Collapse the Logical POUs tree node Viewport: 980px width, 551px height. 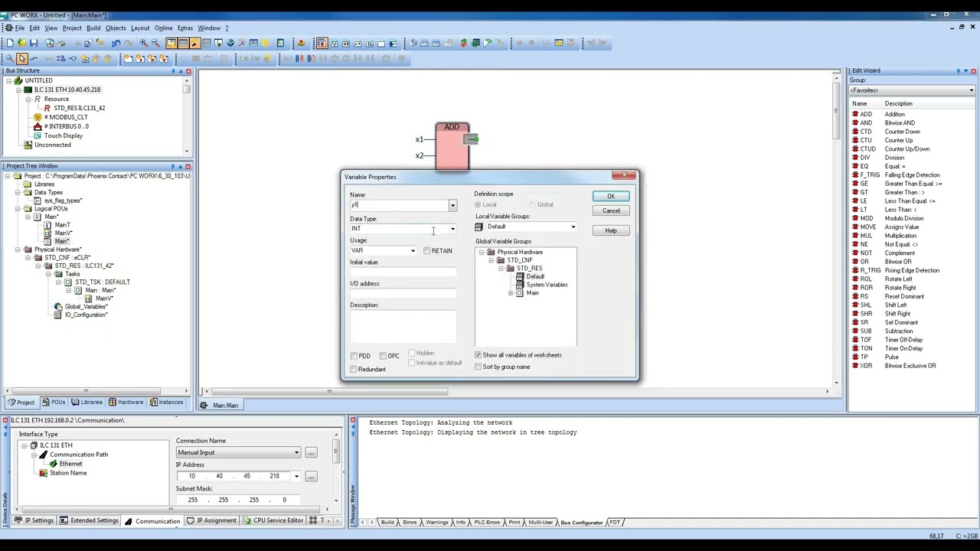coord(18,209)
